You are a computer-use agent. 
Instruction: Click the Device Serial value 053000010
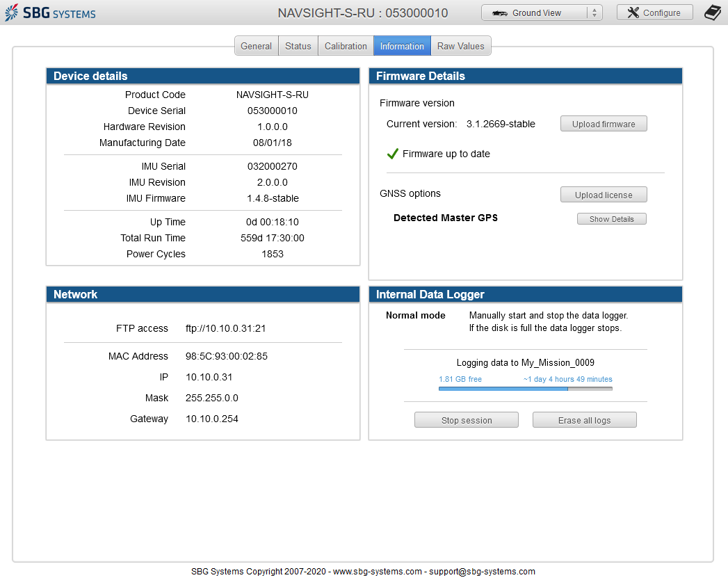point(273,111)
